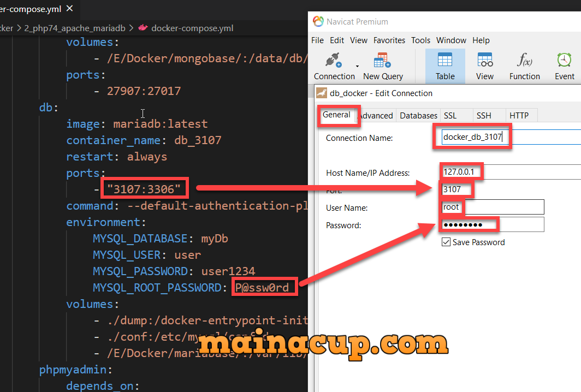The height and width of the screenshot is (392, 581).
Task: Open the Tools menu
Action: [420, 40]
